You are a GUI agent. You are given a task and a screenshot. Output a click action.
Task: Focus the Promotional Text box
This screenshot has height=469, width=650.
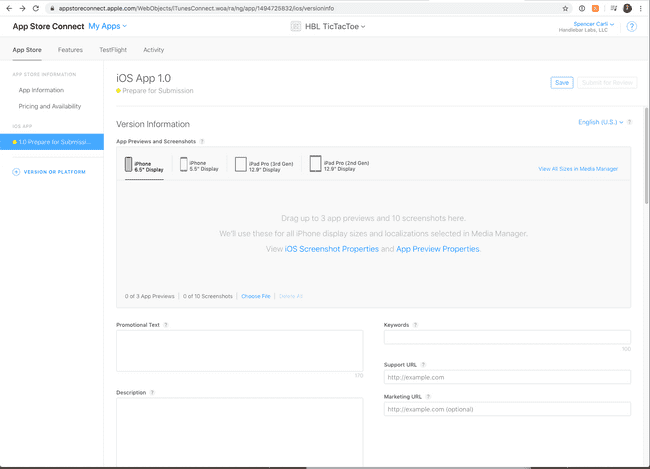[x=240, y=351]
